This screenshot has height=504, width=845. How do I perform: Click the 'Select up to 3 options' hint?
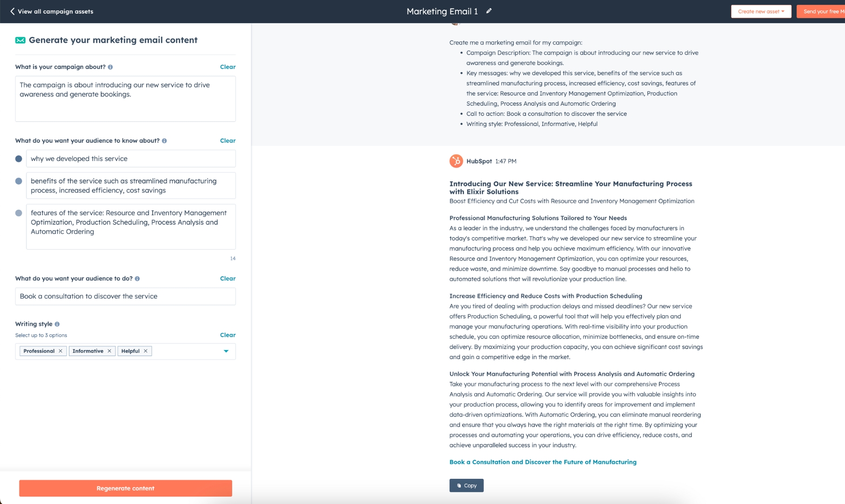[x=41, y=335]
